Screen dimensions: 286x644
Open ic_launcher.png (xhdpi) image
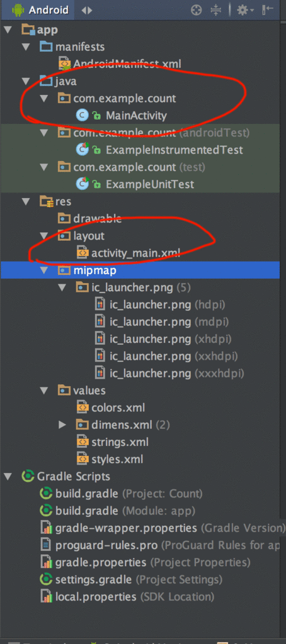(170, 339)
